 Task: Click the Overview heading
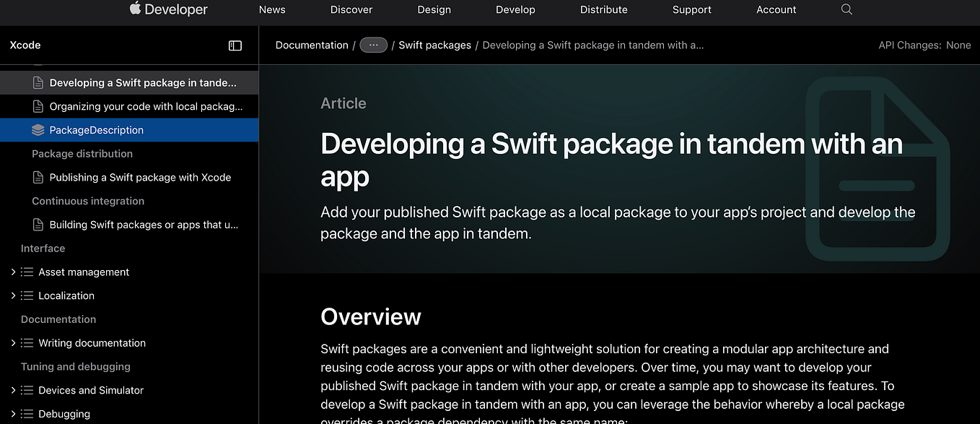click(371, 317)
